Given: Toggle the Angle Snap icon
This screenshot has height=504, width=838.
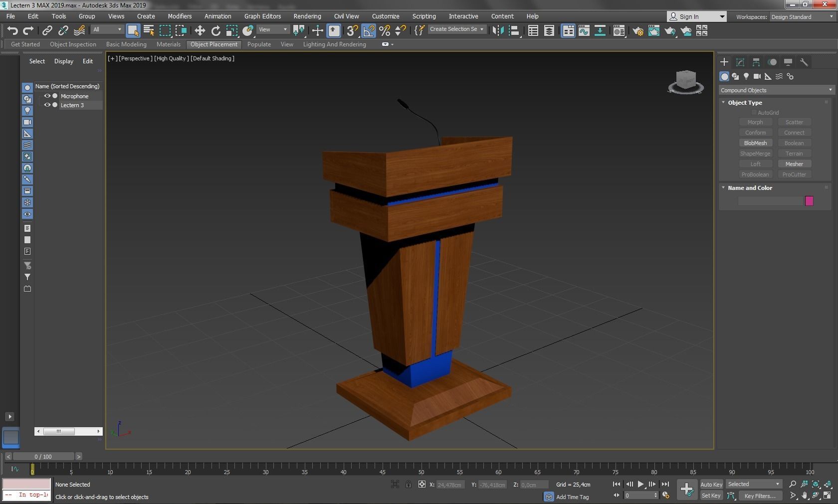Looking at the screenshot, I should coord(368,31).
